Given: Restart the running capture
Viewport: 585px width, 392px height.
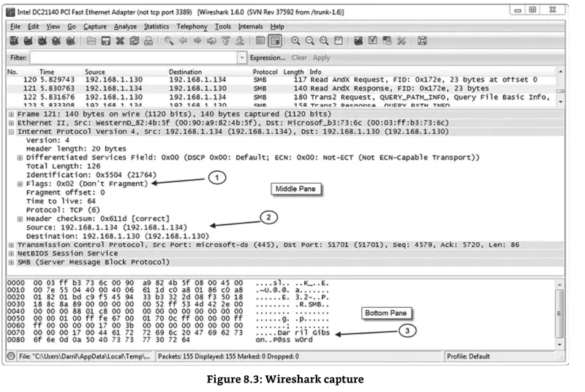Looking at the screenshot, I should pyautogui.click(x=70, y=41).
